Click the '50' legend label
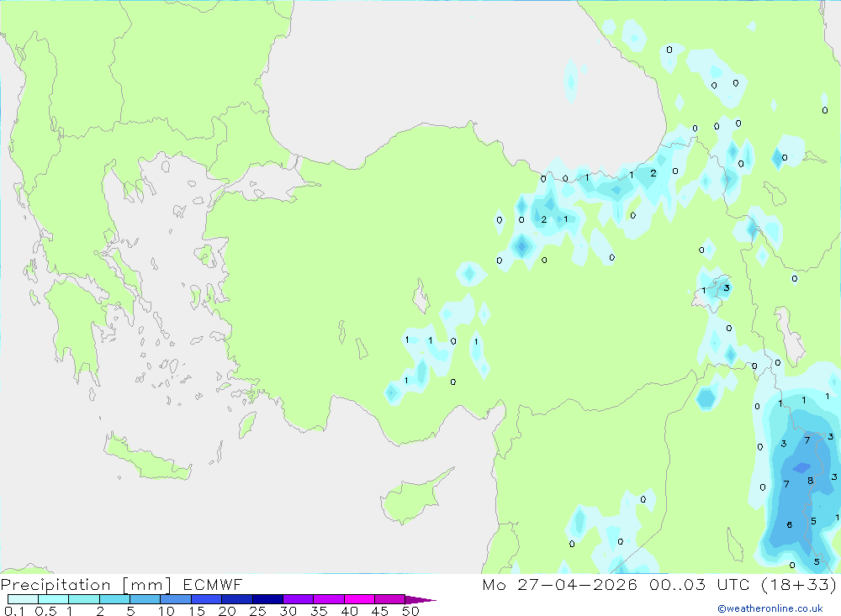Viewport: 841px width, 616px height. 410,611
